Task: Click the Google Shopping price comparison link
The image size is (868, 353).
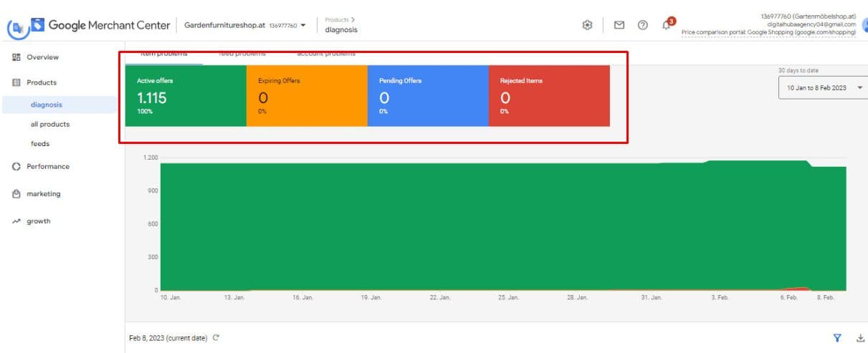Action: click(768, 32)
